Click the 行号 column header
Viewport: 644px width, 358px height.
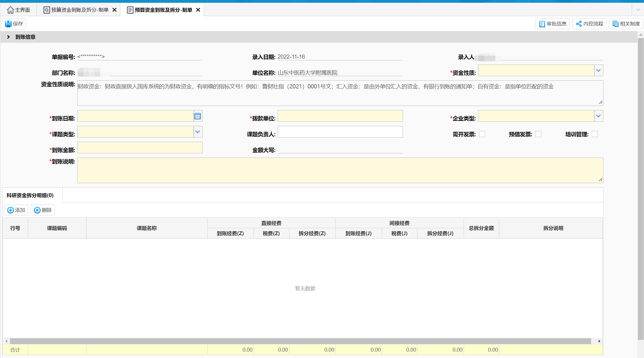tap(15, 228)
